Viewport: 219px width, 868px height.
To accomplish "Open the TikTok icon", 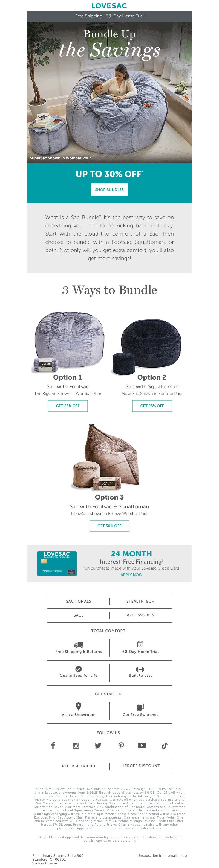I will coord(164,746).
